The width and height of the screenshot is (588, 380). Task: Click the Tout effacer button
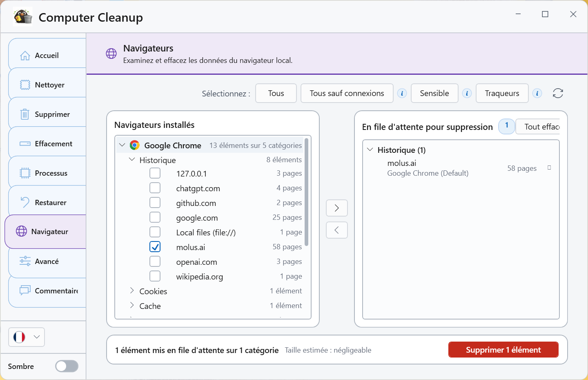point(538,127)
